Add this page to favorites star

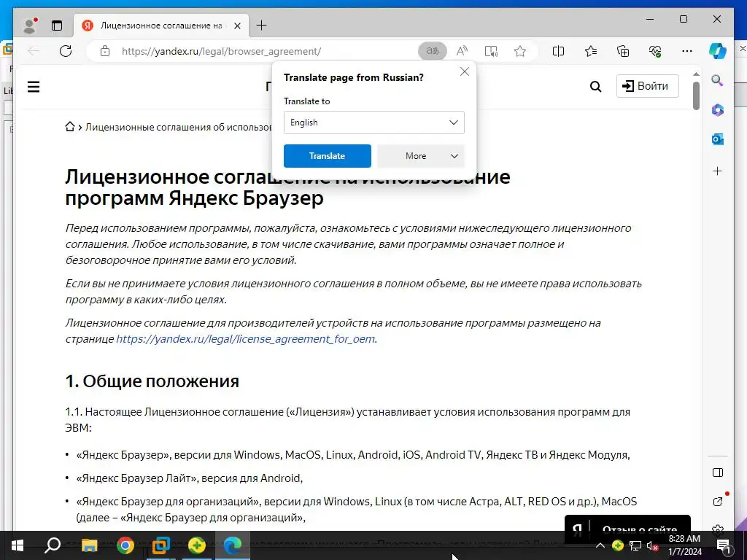click(519, 51)
